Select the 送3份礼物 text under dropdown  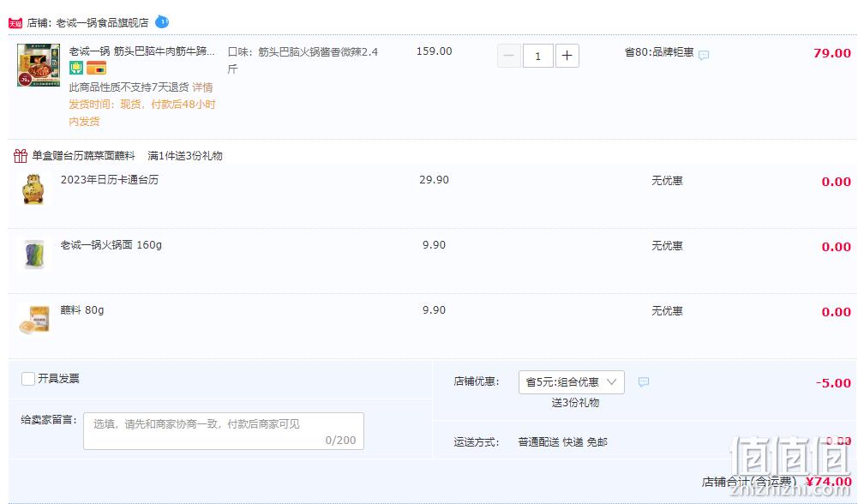click(x=575, y=403)
